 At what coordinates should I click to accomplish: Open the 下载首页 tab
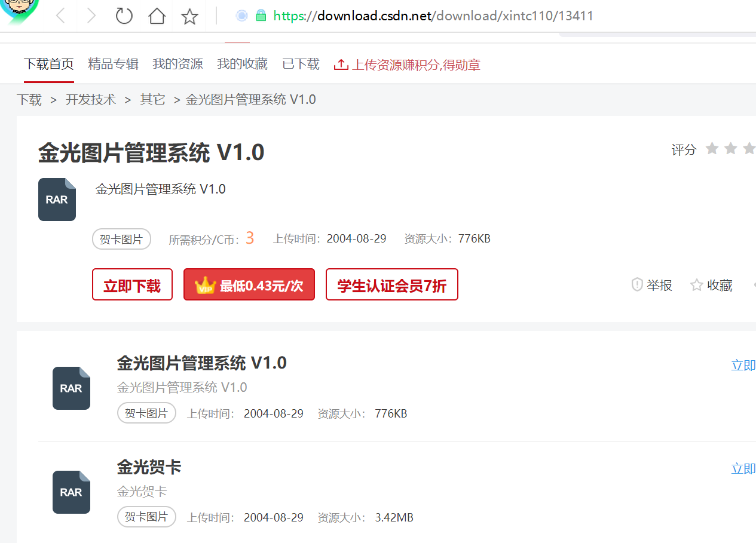pyautogui.click(x=49, y=64)
